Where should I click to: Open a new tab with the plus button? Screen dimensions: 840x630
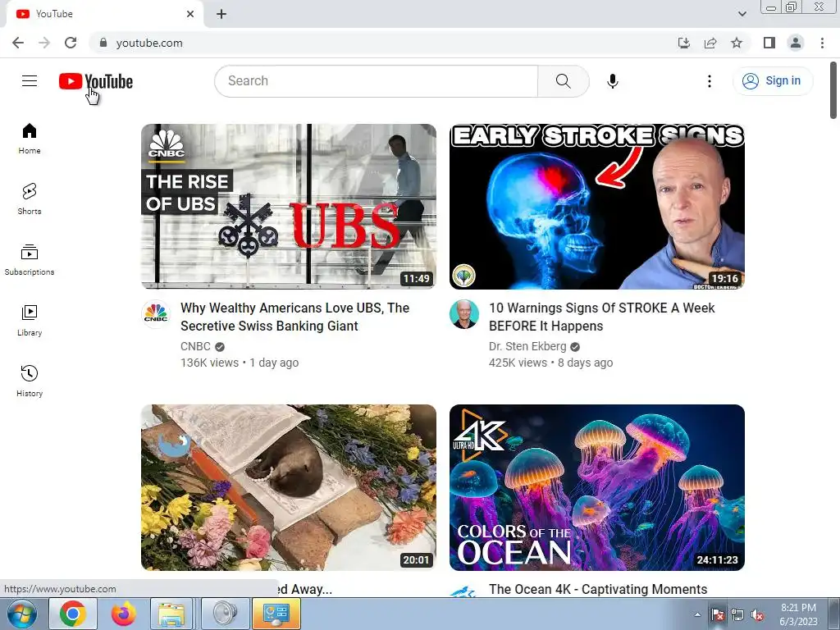tap(221, 14)
